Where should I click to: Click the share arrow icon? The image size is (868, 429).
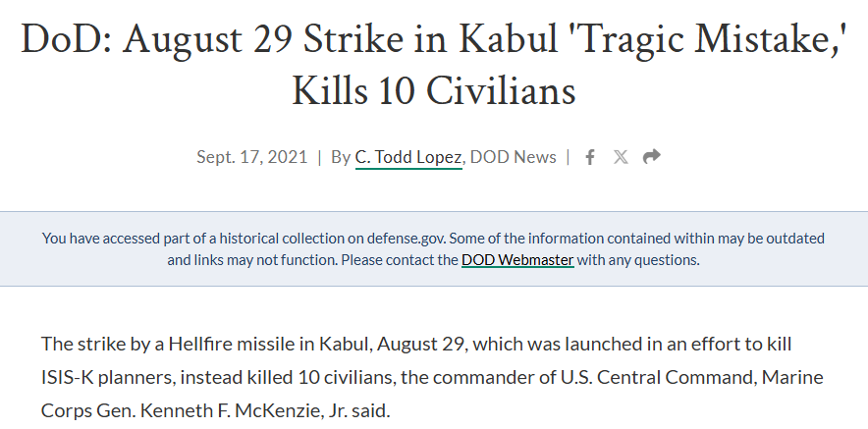tap(651, 157)
